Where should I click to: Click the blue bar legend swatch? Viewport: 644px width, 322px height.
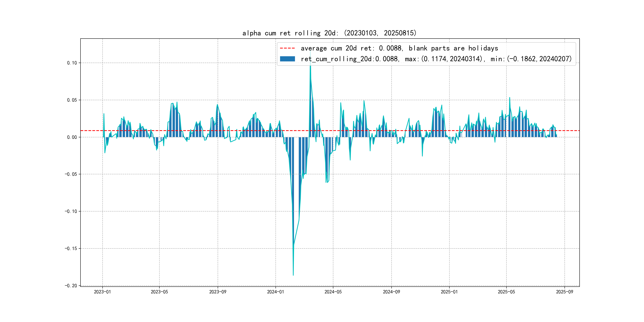click(287, 59)
